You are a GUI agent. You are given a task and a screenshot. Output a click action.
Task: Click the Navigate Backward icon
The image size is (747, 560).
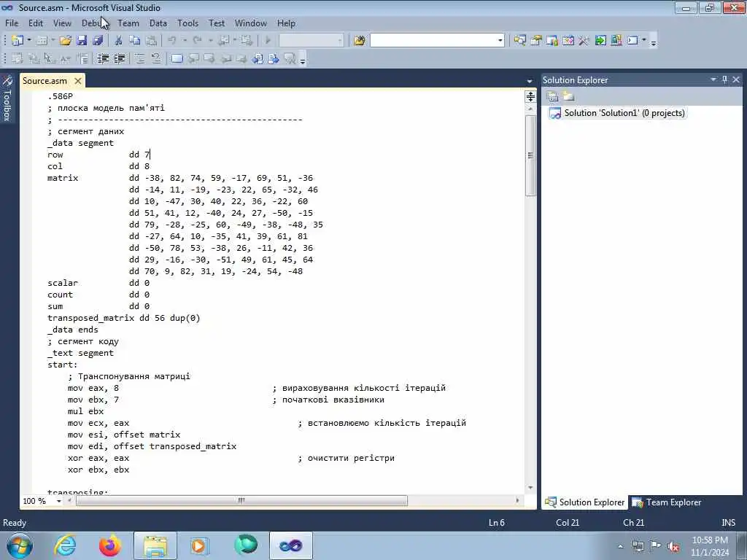(x=224, y=41)
